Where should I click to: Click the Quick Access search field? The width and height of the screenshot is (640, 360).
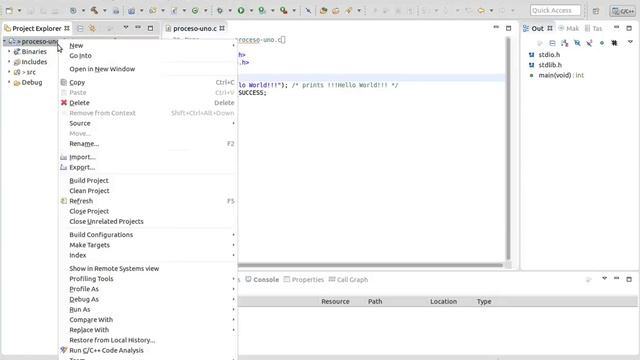pyautogui.click(x=555, y=10)
